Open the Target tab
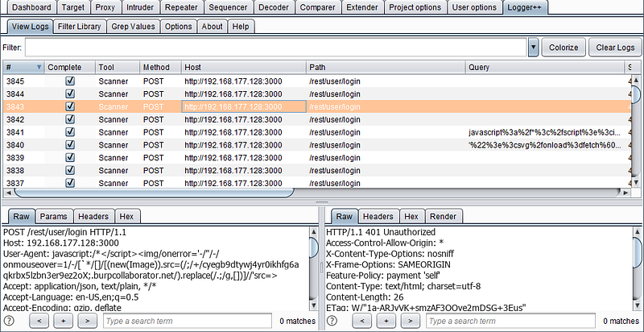 tap(73, 7)
